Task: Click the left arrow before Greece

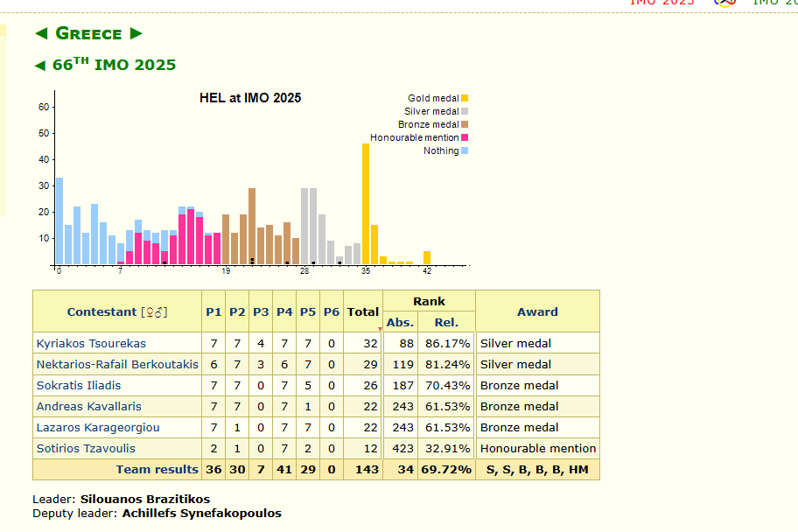Action: click(41, 33)
